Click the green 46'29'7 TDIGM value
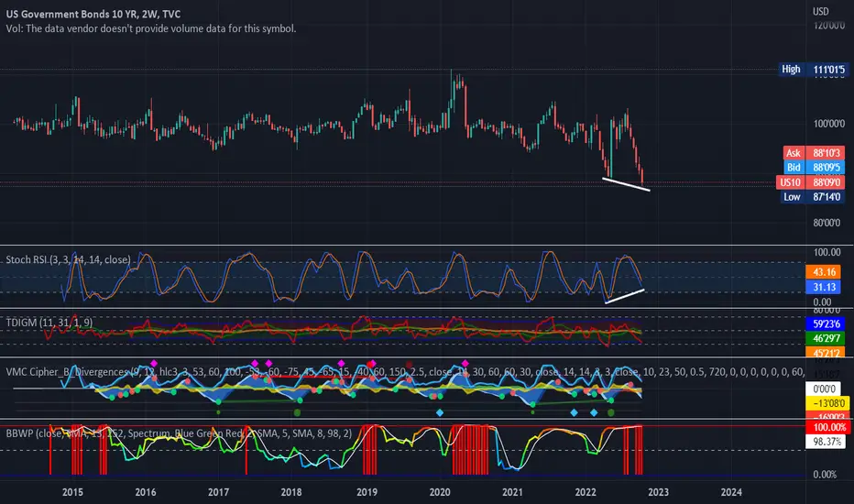The height and width of the screenshot is (504, 854). 825,338
